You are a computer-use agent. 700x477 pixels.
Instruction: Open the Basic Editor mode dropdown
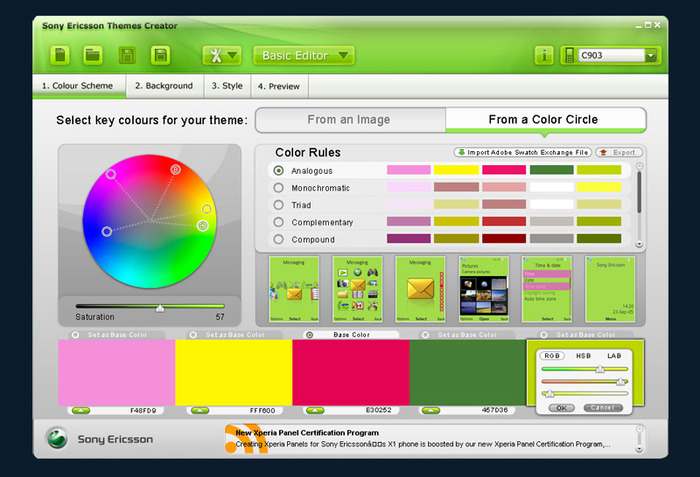point(304,56)
